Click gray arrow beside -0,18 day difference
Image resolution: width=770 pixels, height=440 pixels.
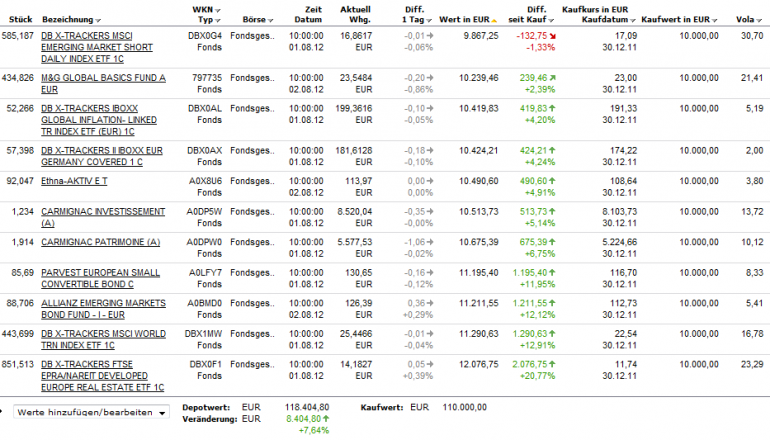430,150
